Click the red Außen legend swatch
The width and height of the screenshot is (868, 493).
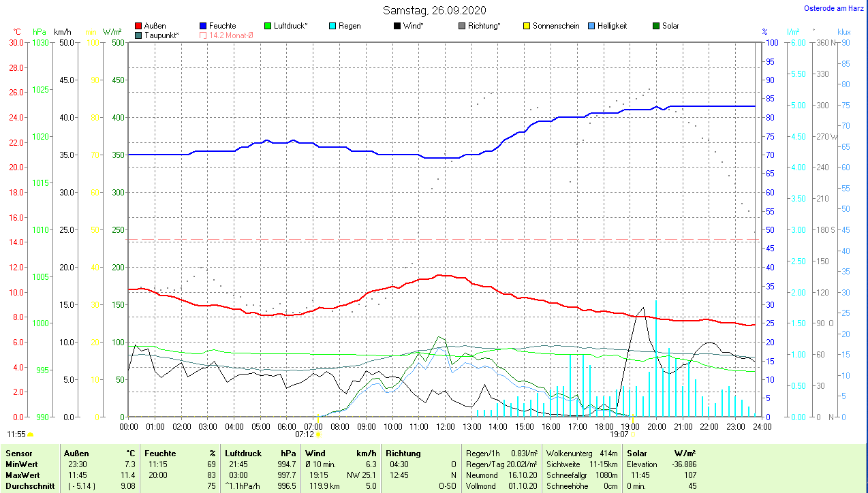coord(139,27)
